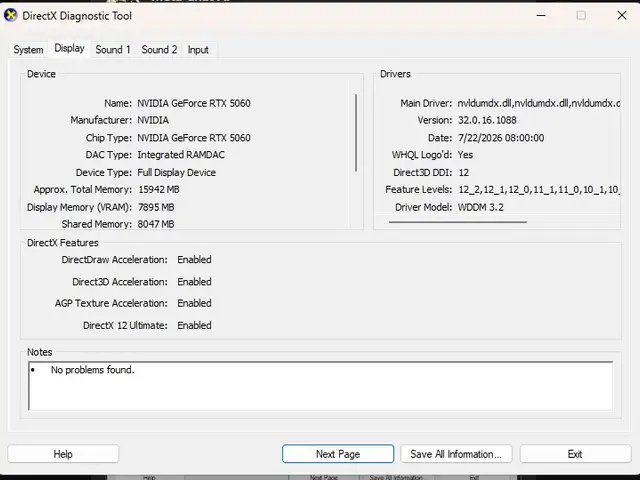
Task: Click the DirectX Diagnostic Tool title icon
Action: pyautogui.click(x=11, y=16)
